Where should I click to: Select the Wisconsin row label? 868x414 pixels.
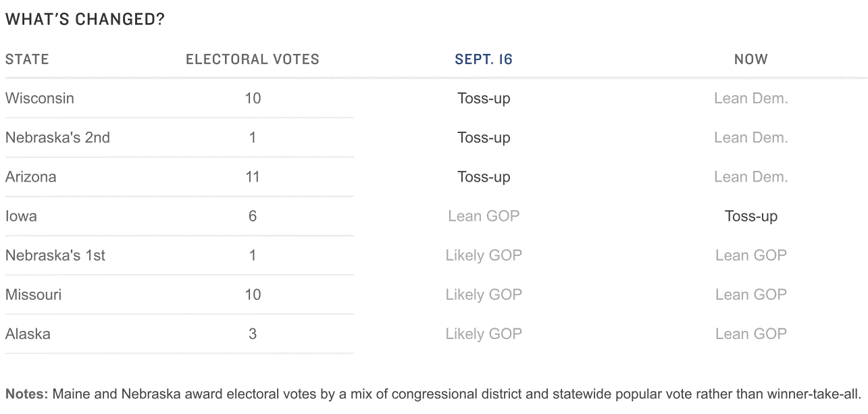pyautogui.click(x=40, y=98)
